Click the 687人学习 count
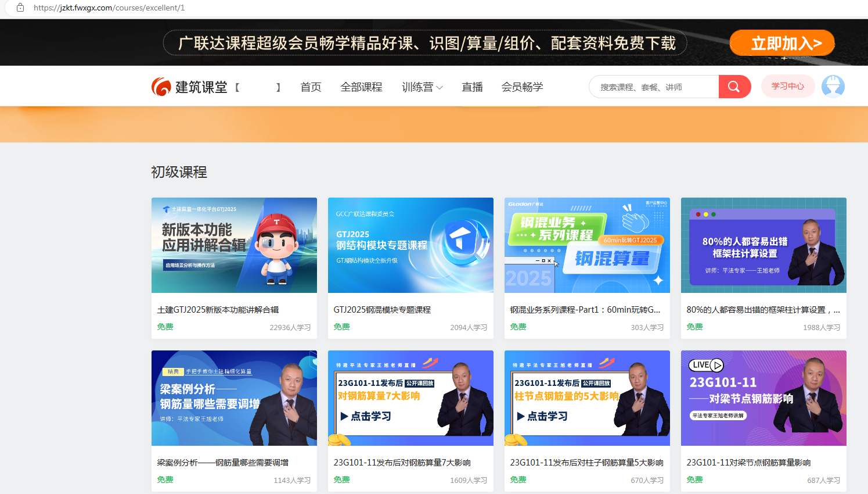The width and height of the screenshot is (868, 494). pos(824,480)
